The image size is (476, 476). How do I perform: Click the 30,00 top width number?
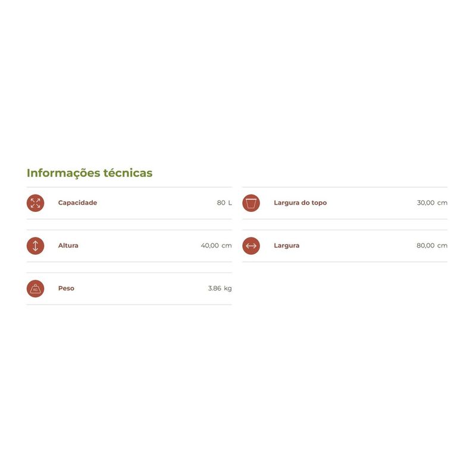point(425,203)
